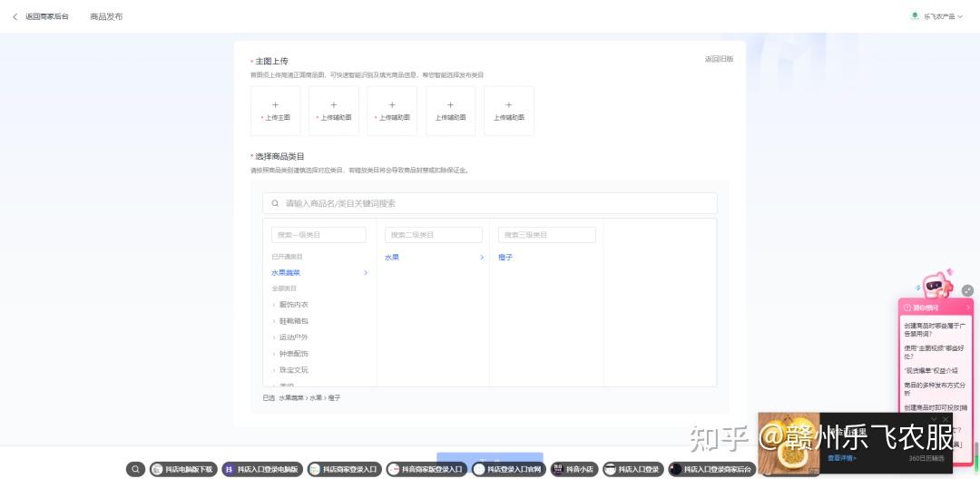Click the 已开通类目 group label
The height and width of the screenshot is (479, 980).
(287, 257)
